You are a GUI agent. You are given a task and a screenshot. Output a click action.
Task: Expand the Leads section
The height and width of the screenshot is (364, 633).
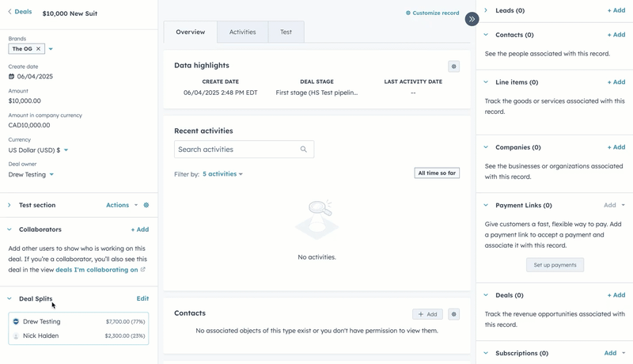click(486, 10)
